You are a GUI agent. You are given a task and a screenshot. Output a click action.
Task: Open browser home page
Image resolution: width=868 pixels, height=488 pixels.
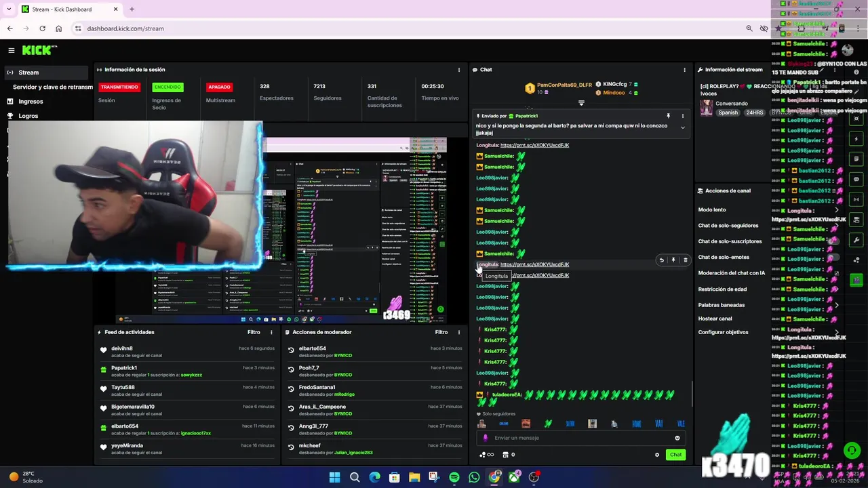(58, 28)
